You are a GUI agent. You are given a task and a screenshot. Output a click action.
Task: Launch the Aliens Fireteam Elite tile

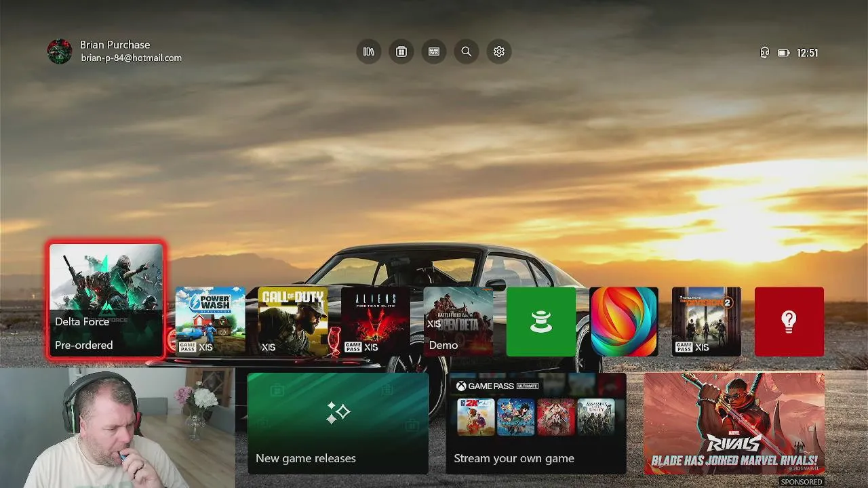click(x=376, y=321)
